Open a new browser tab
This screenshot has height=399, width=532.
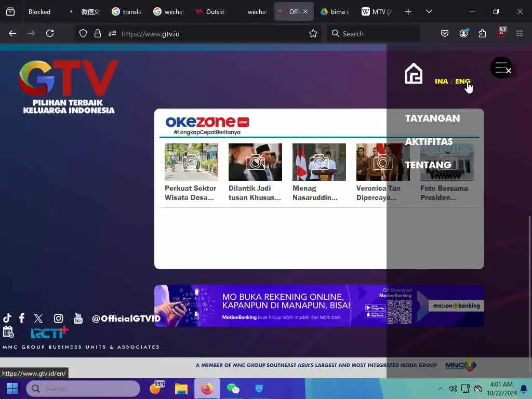pos(408,12)
